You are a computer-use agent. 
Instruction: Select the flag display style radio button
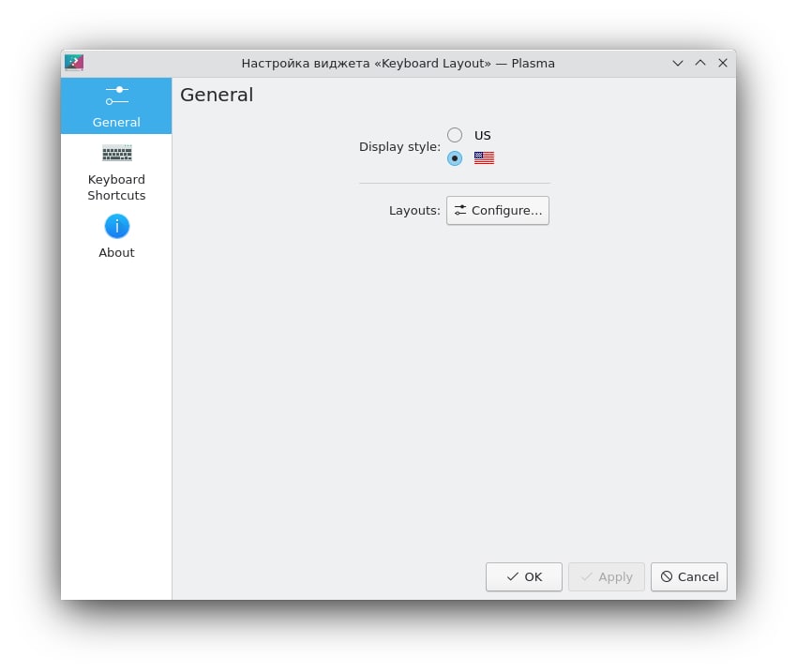click(455, 158)
